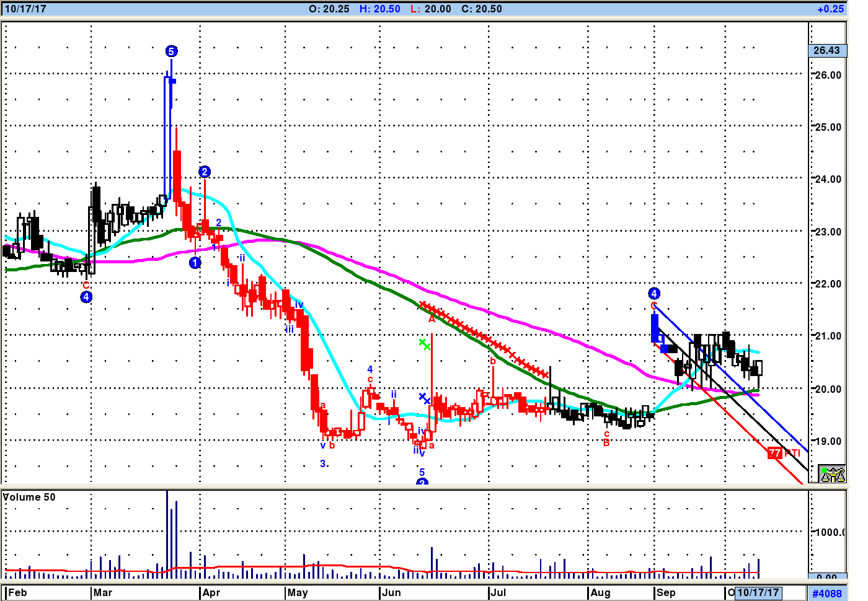Click the #4088 bar count box
Screen dimensions: 868x601
pyautogui.click(x=827, y=593)
